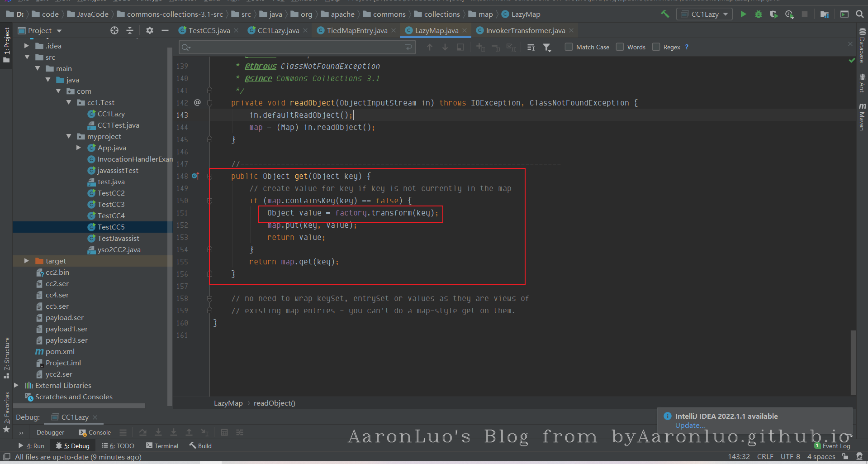Locate current file with crosshair icon
Image resolution: width=868 pixels, height=464 pixels.
pos(114,30)
